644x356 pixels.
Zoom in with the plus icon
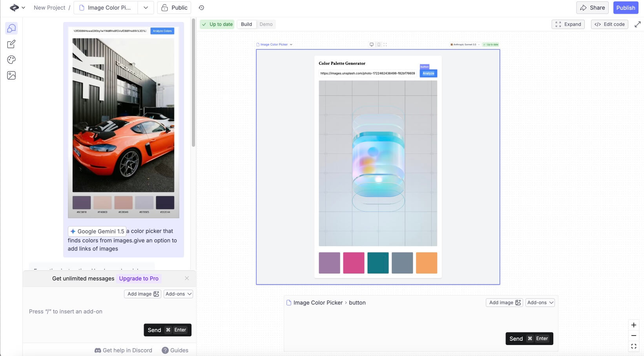(x=633, y=325)
